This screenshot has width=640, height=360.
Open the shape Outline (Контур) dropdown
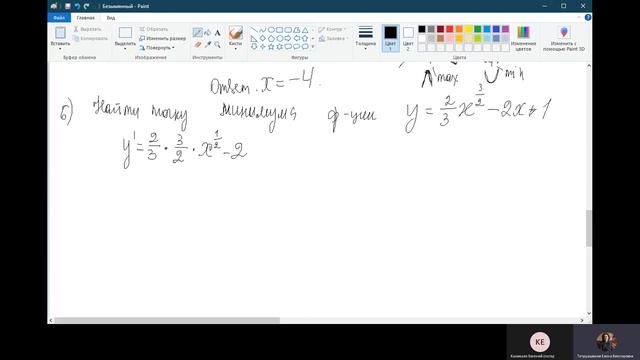point(332,29)
